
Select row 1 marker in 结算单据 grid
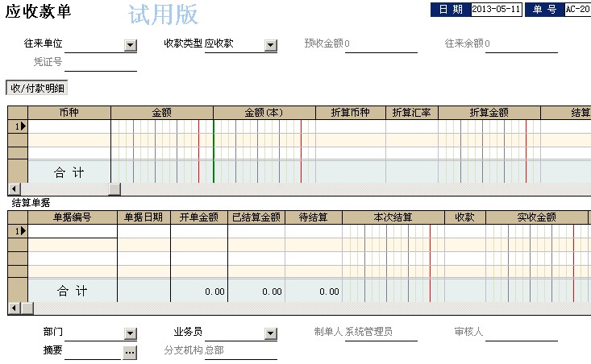tap(18, 231)
